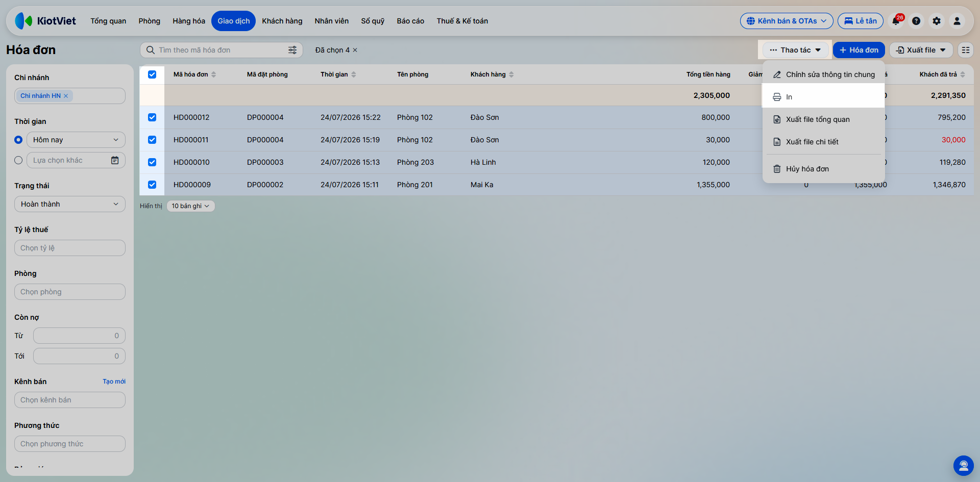Expand the 'Xuất file' export dropdown

[x=921, y=50]
